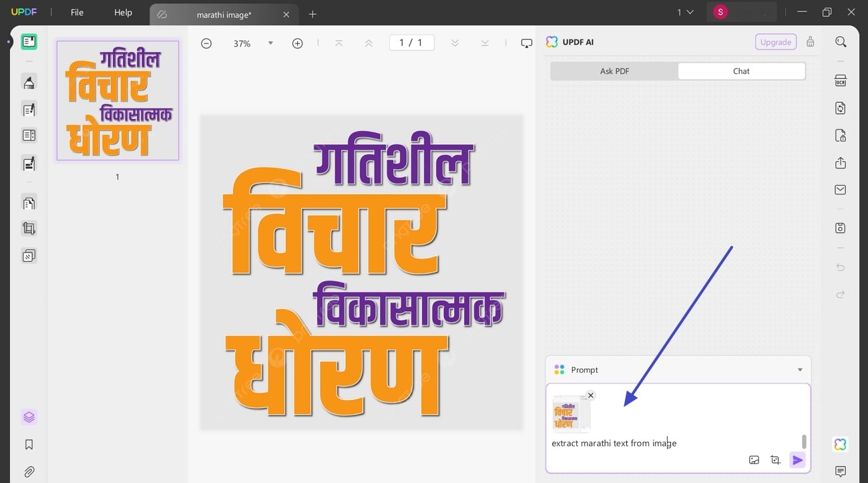Open the Share icon on the right panel
This screenshot has width=868, height=483.
pos(841,162)
